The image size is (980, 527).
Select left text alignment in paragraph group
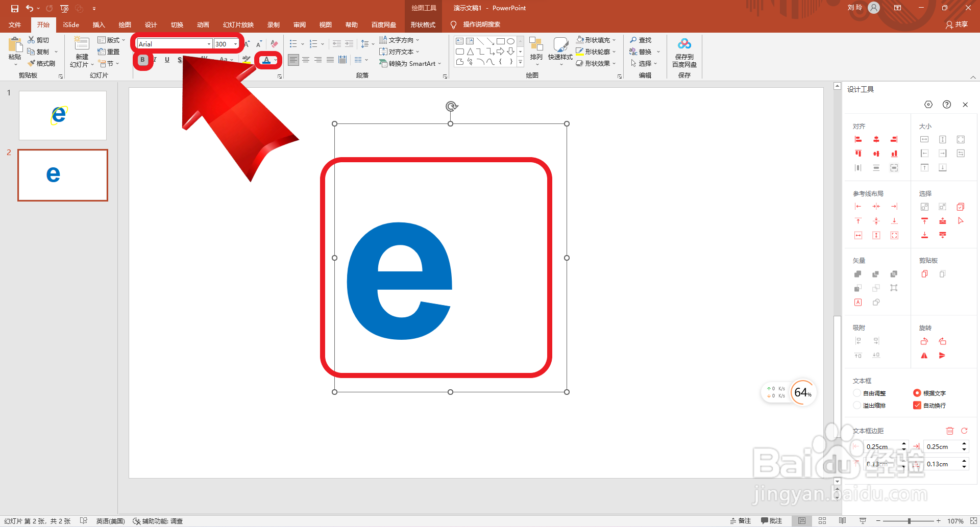pyautogui.click(x=293, y=60)
